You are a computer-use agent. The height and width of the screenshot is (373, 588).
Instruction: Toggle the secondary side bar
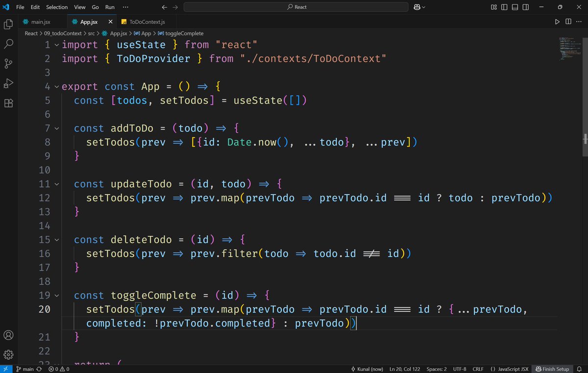coord(525,7)
